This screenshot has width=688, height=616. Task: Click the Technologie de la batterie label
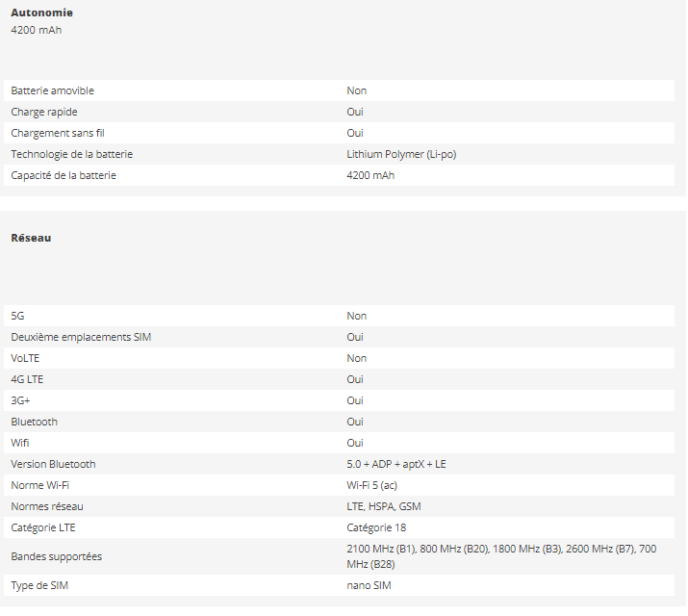point(72,154)
